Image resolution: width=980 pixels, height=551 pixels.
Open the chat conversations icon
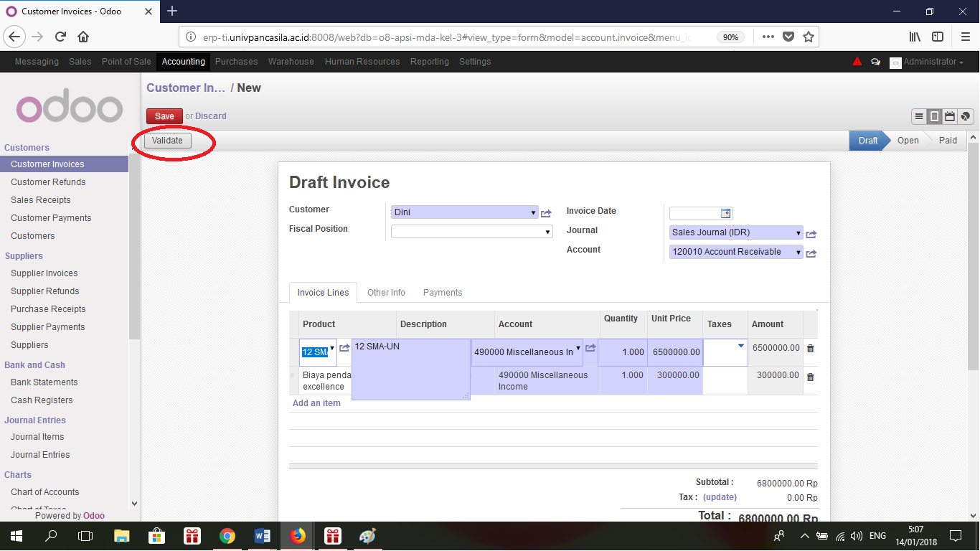coord(875,62)
